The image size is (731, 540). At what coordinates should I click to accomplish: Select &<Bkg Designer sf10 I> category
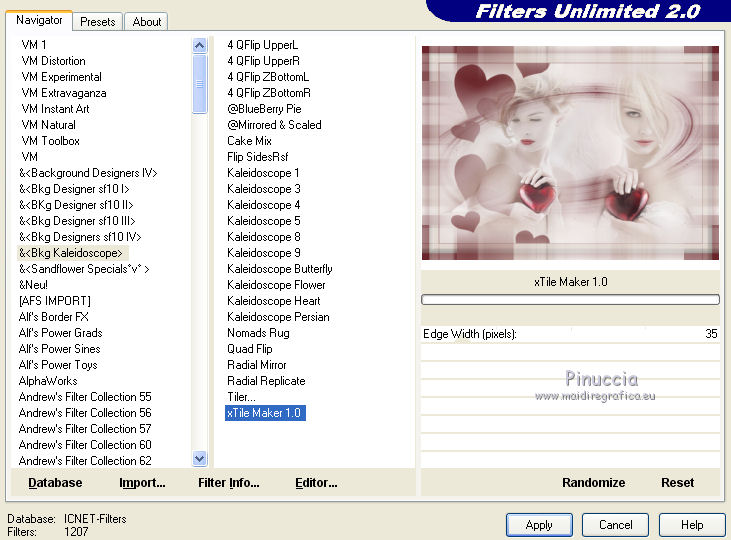pyautogui.click(x=74, y=189)
